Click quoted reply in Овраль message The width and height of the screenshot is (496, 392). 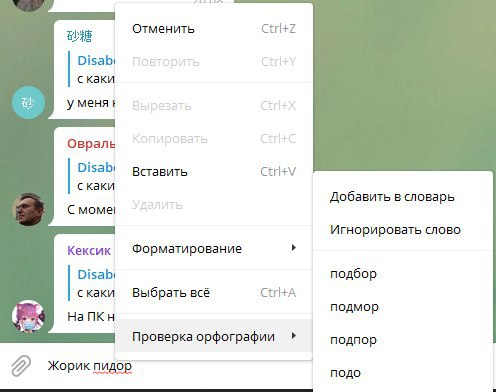[x=92, y=176]
